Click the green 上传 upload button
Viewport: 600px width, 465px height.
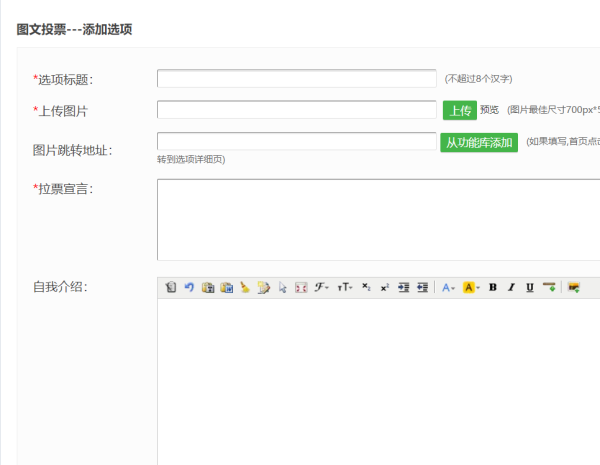459,110
